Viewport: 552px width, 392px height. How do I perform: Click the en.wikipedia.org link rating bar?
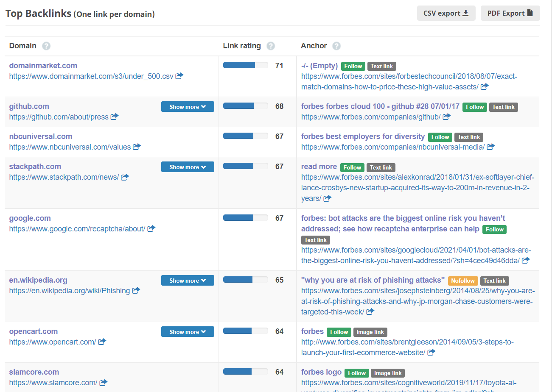point(246,280)
